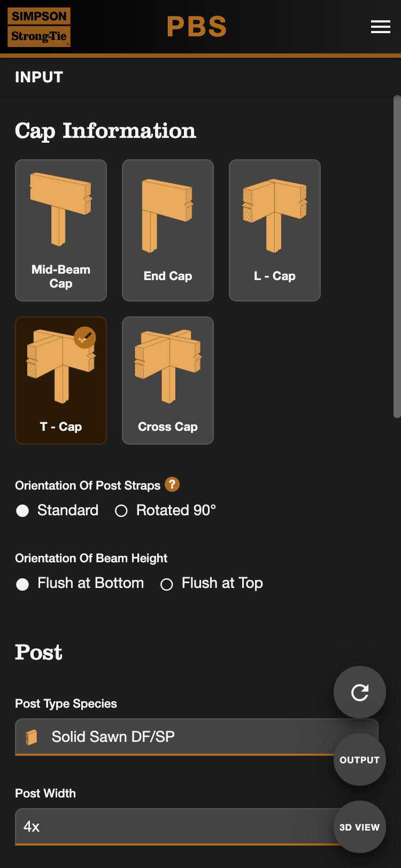Open the 3D VIEW button
401x868 pixels.
tap(359, 827)
